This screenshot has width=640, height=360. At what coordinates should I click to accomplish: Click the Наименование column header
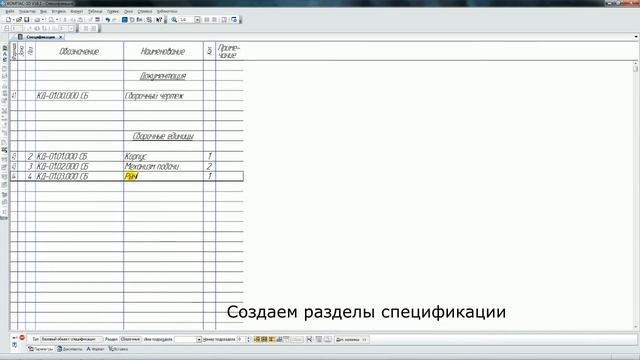(163, 51)
